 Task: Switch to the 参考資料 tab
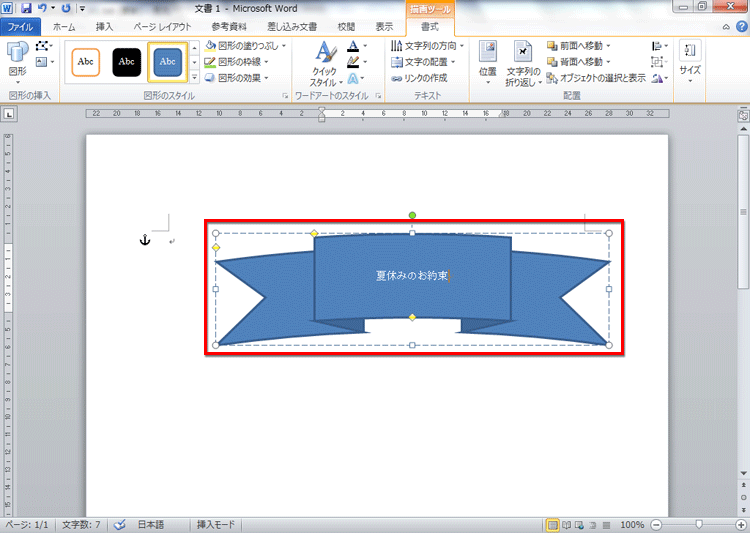click(x=229, y=27)
